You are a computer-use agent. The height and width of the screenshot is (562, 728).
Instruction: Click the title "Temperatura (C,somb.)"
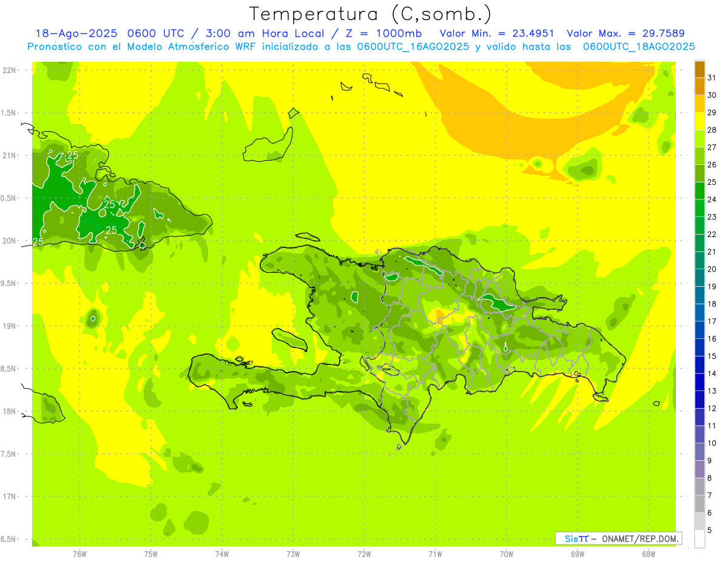click(x=371, y=14)
